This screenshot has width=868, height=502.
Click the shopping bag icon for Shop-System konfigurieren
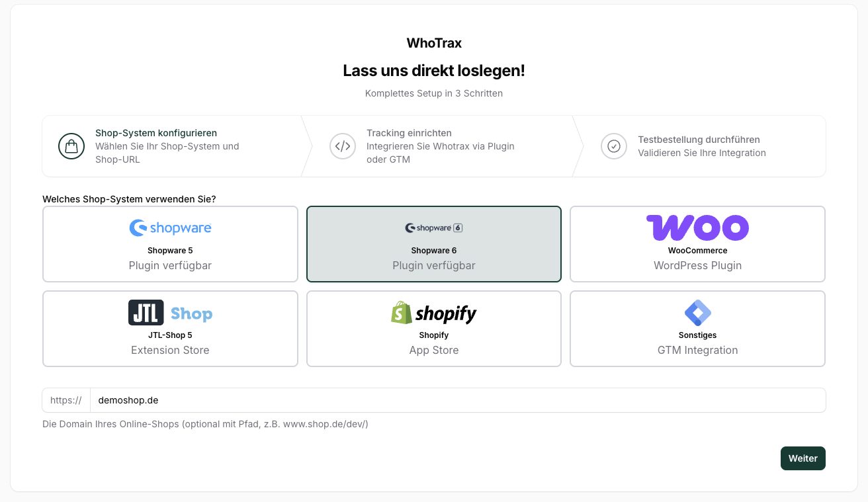pyautogui.click(x=71, y=146)
